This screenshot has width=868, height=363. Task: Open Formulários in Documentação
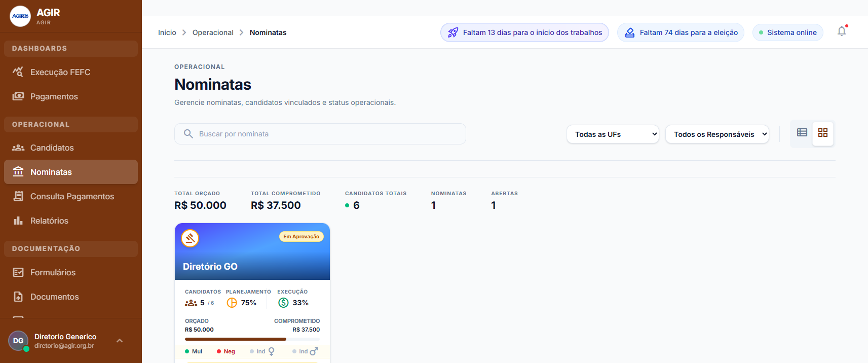[71, 272]
